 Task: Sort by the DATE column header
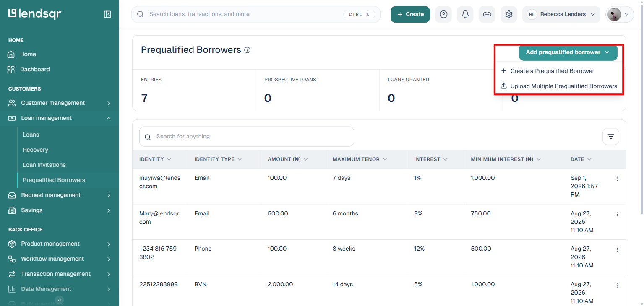click(x=581, y=160)
